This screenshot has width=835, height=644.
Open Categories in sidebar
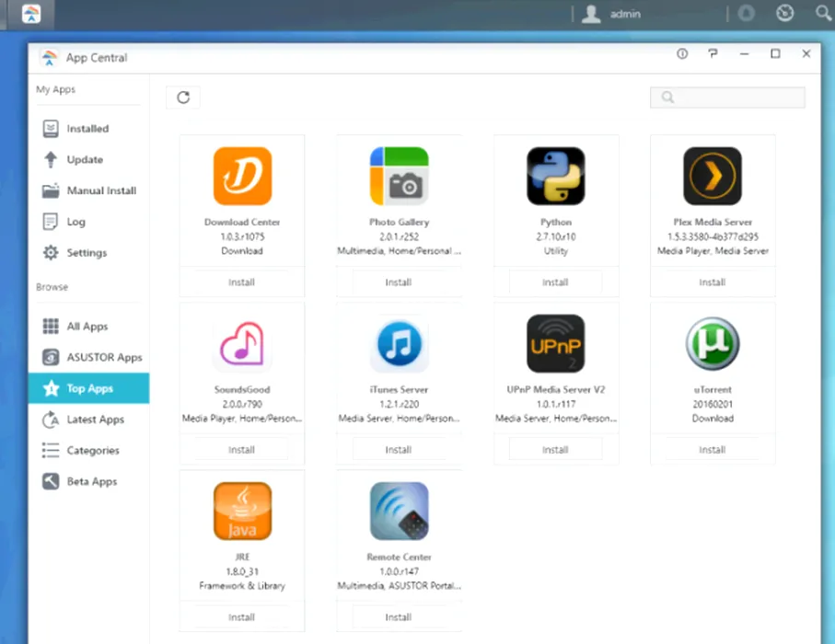pyautogui.click(x=88, y=450)
